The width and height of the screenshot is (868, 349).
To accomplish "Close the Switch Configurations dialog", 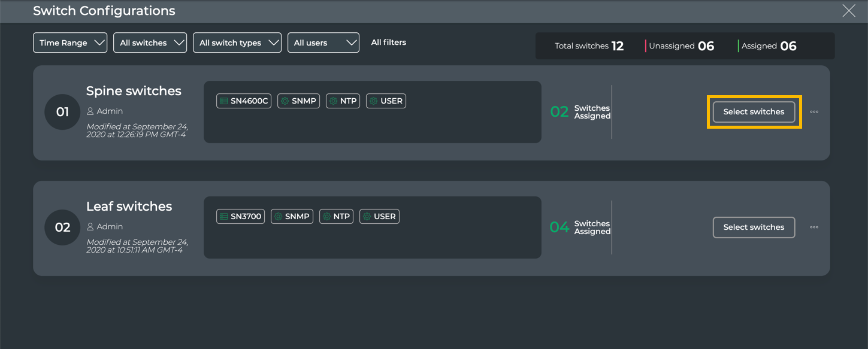I will (x=849, y=11).
